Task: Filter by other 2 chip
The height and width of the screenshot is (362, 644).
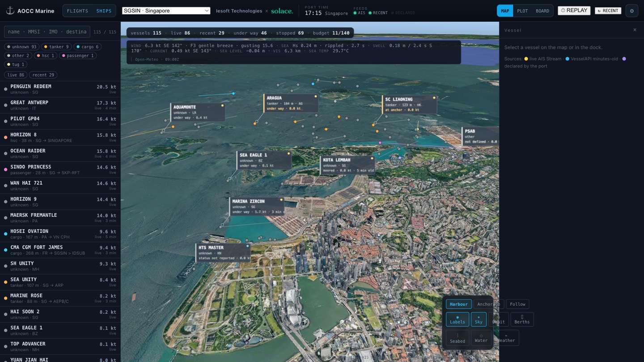Action: pyautogui.click(x=18, y=55)
